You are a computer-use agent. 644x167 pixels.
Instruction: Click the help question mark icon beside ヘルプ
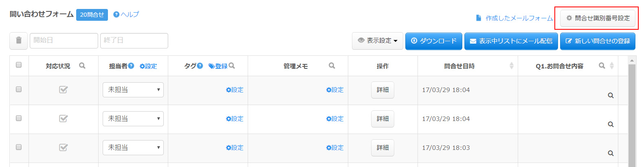tap(116, 15)
